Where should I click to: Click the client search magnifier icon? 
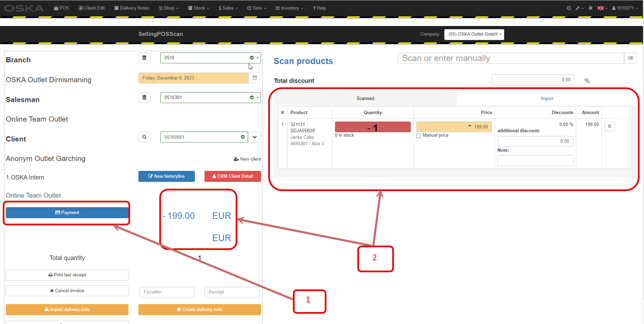tap(145, 137)
